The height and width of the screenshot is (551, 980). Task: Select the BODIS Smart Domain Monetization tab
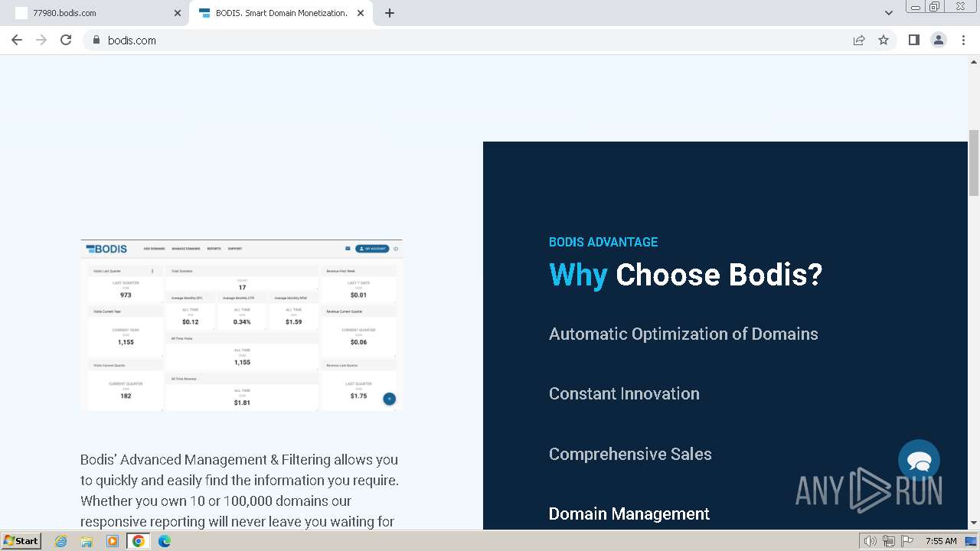click(280, 13)
